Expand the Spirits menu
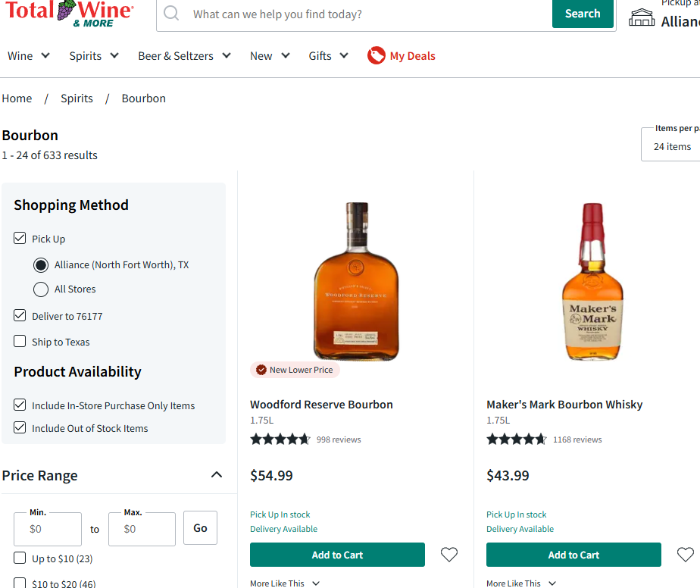 tap(94, 56)
